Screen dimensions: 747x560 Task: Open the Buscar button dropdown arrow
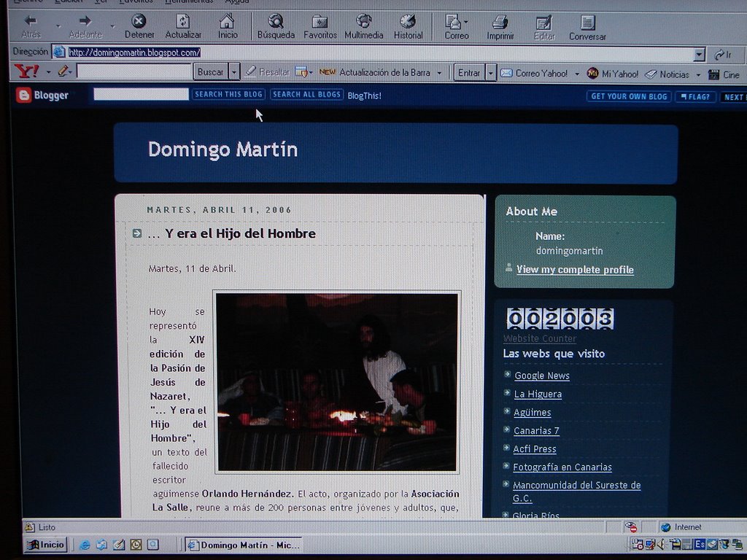tap(233, 72)
